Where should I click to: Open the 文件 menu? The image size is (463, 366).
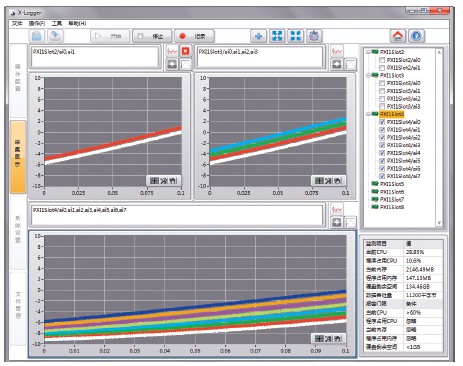click(x=17, y=23)
